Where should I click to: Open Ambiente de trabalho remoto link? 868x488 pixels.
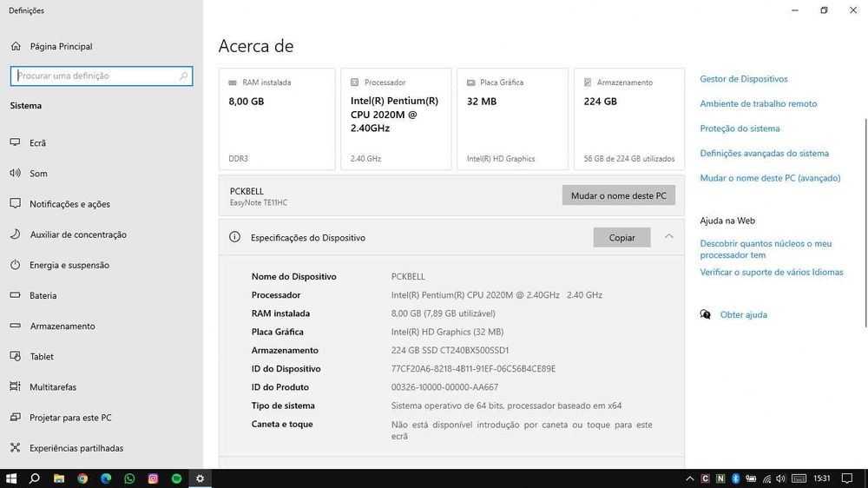[x=759, y=103]
